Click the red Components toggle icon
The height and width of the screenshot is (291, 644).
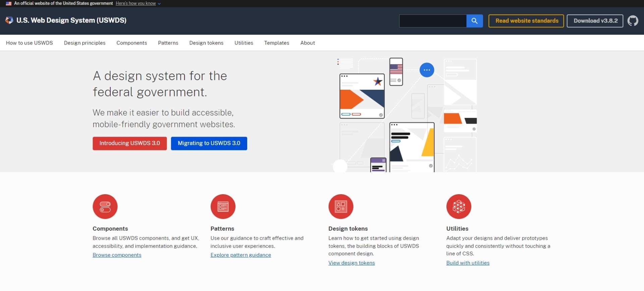click(x=105, y=207)
